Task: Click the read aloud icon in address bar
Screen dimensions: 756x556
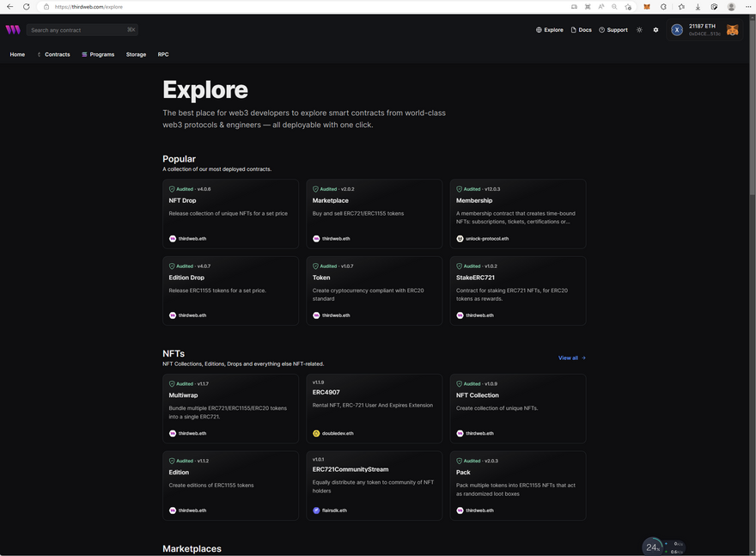Action: 601,7
